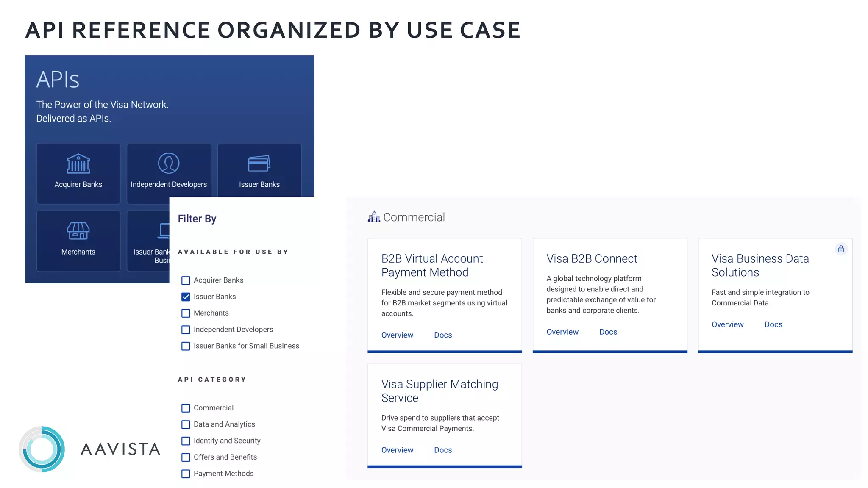Check the Acquirer Banks filter checkbox
Viewport: 868px width, 488px height.
point(186,280)
